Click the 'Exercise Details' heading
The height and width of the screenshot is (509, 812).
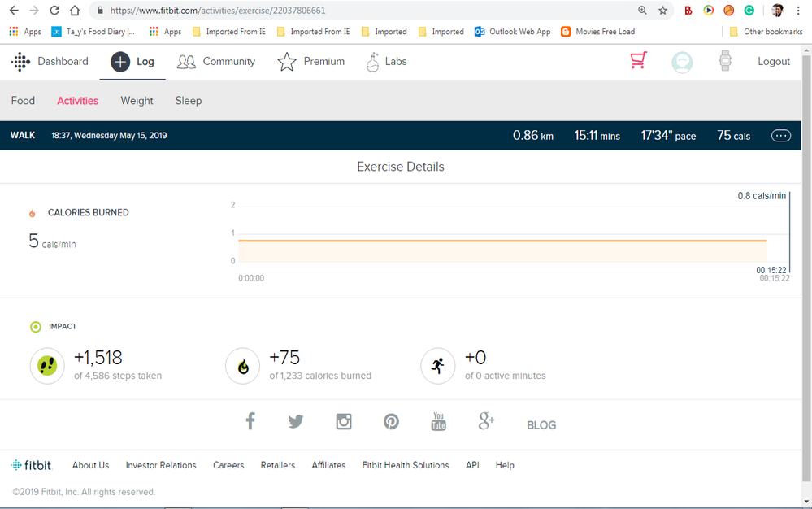(x=400, y=167)
